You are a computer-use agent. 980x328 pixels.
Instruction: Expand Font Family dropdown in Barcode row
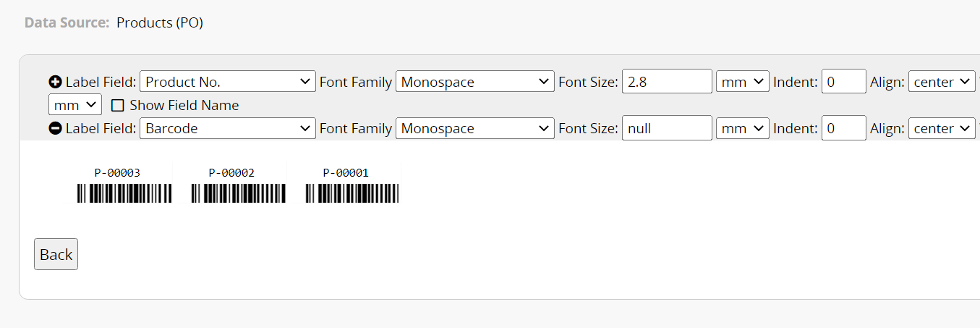[475, 128]
